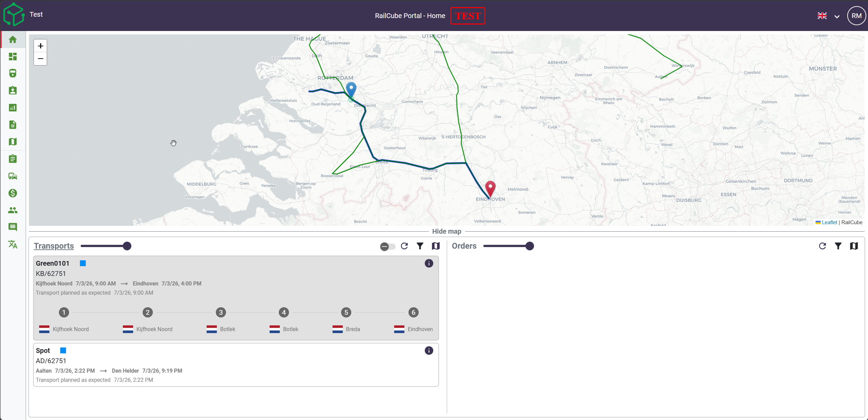
Task: Toggle the switch in the Transports header
Action: click(x=388, y=247)
